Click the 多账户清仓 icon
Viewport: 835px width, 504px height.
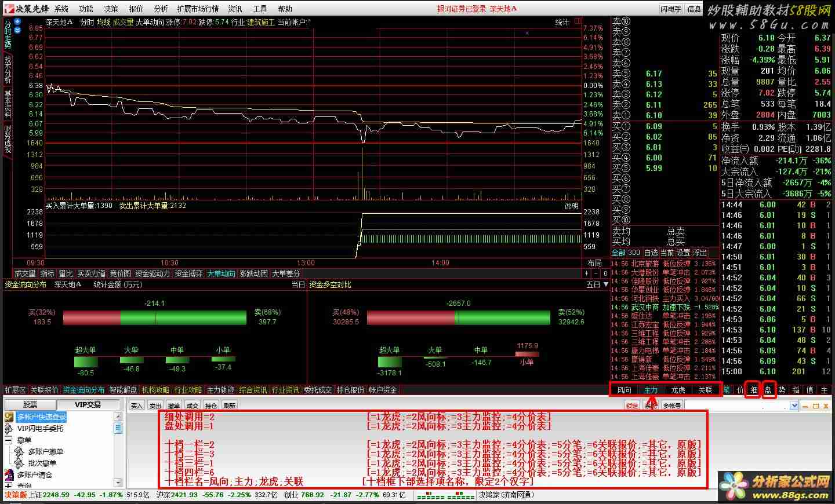9,475
